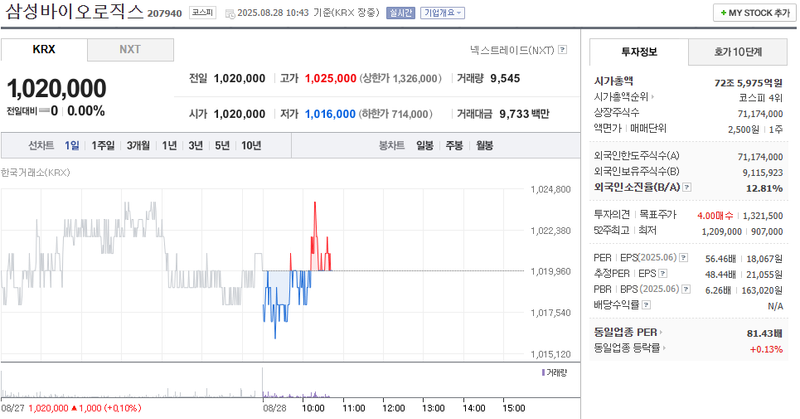Viewport: 800px width, 419px height.
Task: Click the help icon next to 넥스트레이드(NXT)
Action: click(x=563, y=50)
